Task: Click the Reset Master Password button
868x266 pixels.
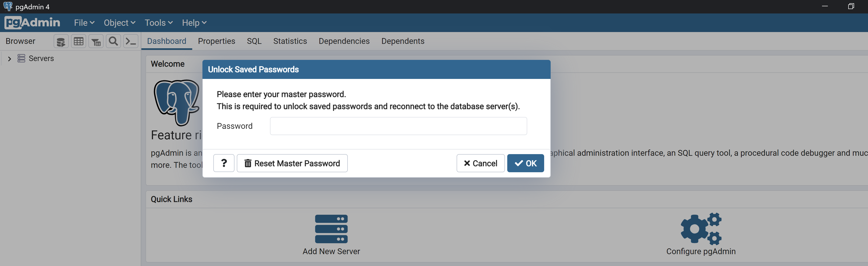Action: click(292, 163)
